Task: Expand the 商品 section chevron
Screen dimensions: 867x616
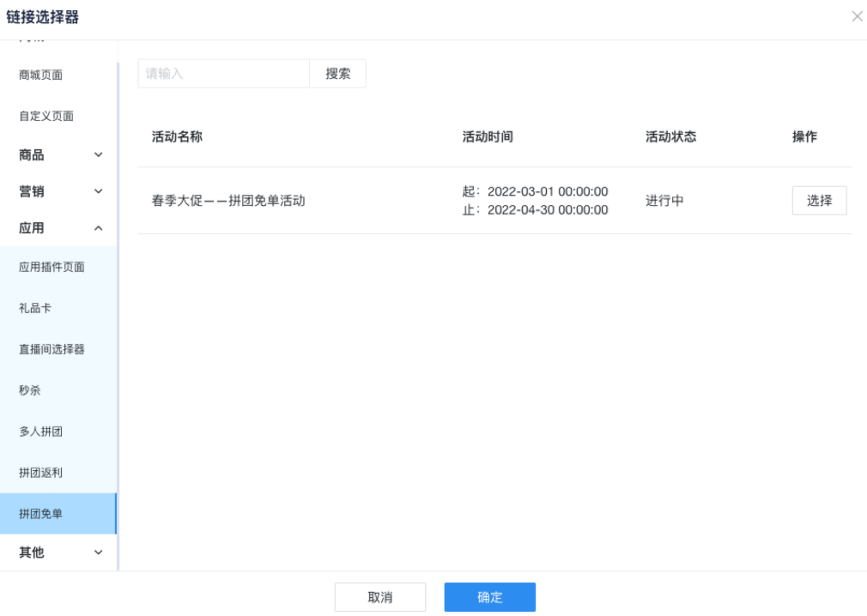Action: [98, 155]
